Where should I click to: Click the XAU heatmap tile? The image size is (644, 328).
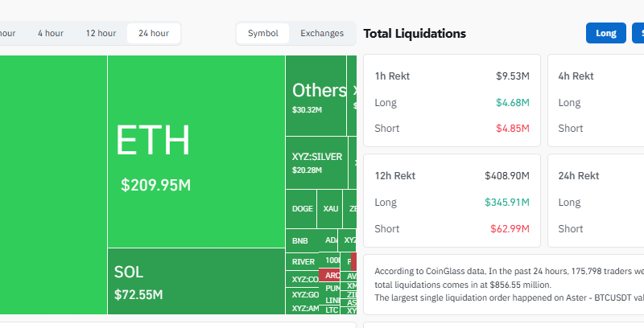coord(330,209)
